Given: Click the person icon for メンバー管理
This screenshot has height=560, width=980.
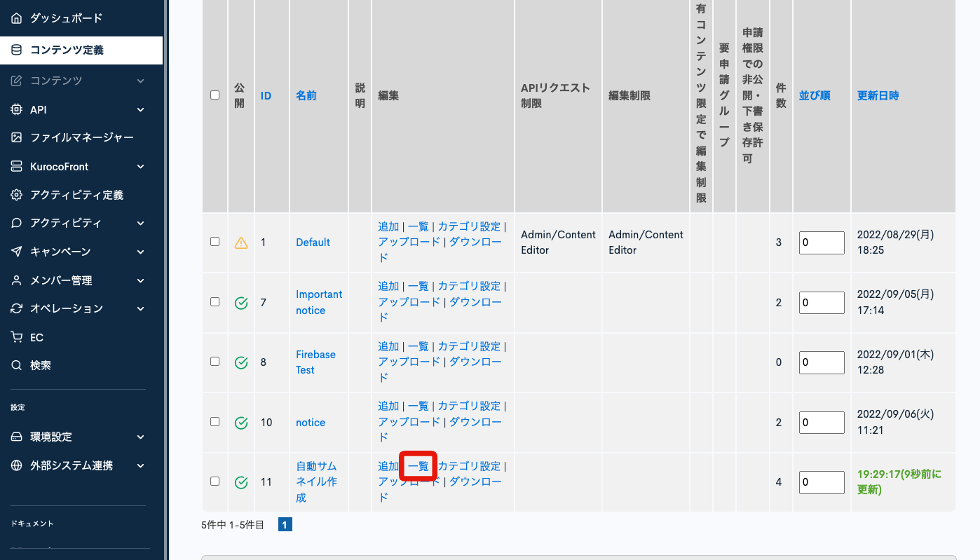Looking at the screenshot, I should click(17, 280).
